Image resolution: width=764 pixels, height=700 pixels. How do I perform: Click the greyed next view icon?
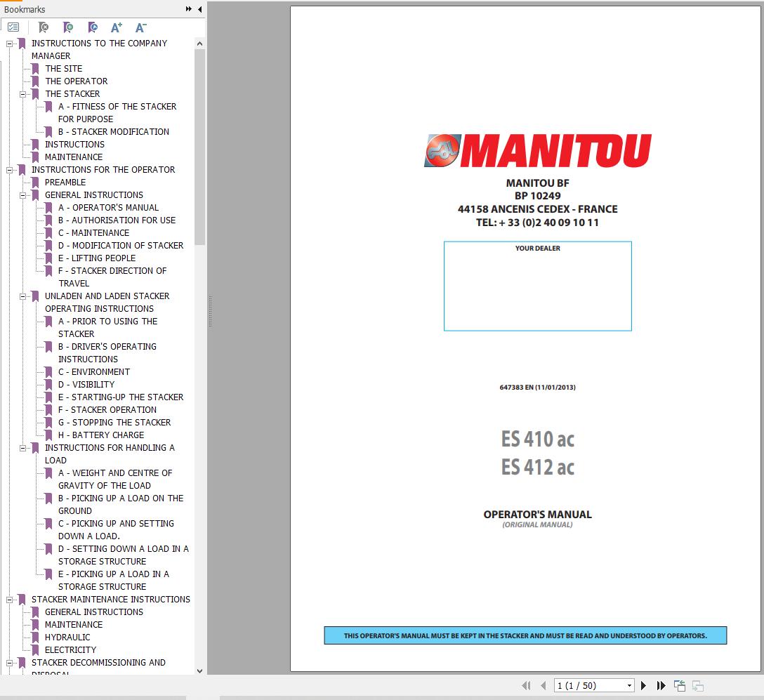click(698, 685)
